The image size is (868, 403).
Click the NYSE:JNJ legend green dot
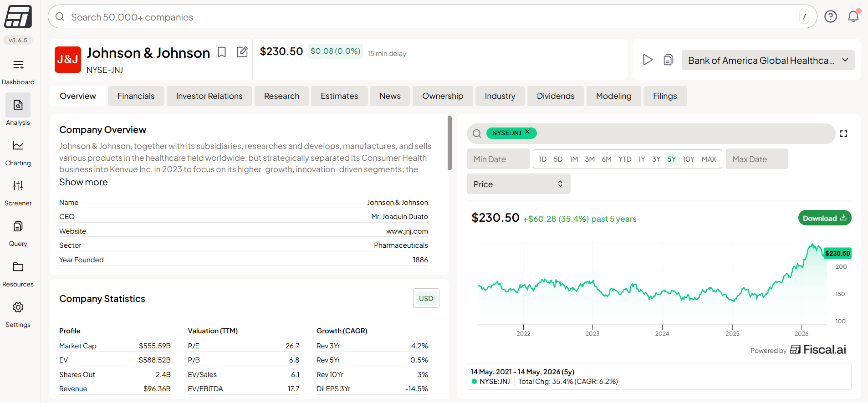click(474, 382)
